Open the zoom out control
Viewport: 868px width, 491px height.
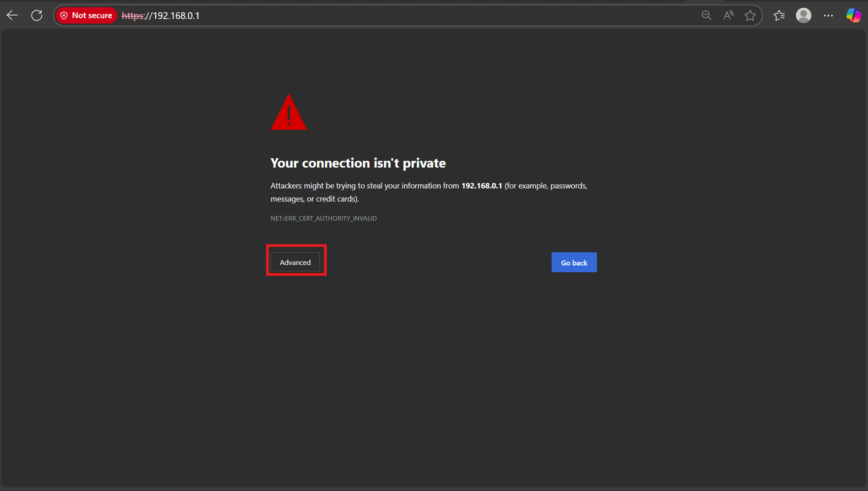tap(706, 15)
